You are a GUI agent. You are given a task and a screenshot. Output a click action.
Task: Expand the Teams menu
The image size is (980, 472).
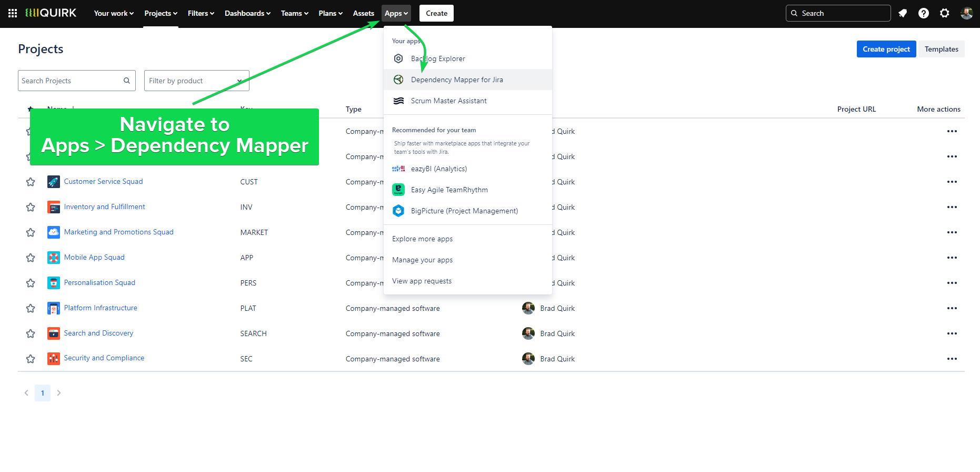click(295, 13)
